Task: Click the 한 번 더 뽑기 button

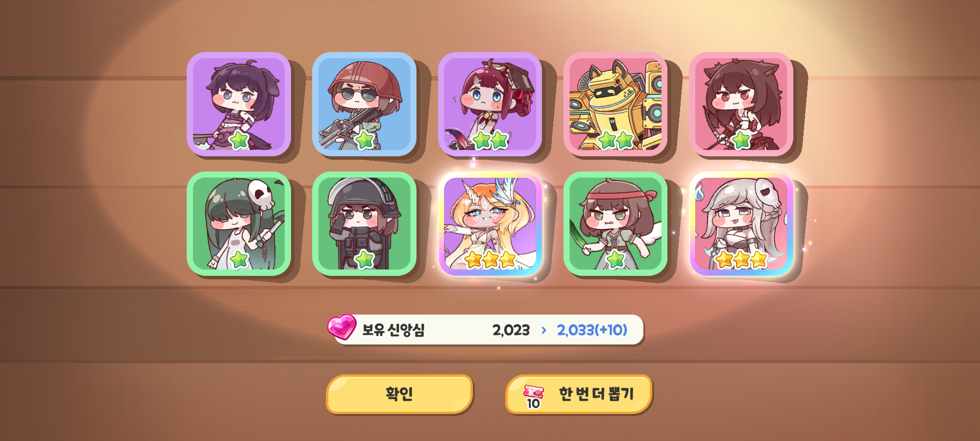Action: click(x=579, y=394)
